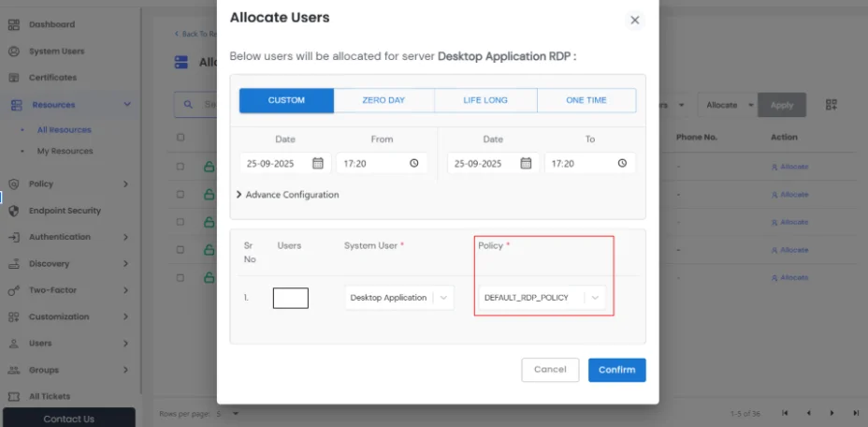
Task: Click the Authentication login icon
Action: pyautogui.click(x=14, y=237)
